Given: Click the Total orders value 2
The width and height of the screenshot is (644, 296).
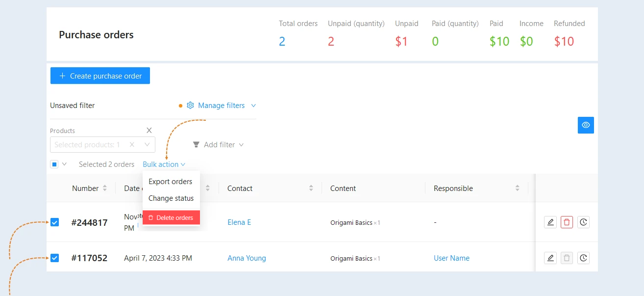Looking at the screenshot, I should pyautogui.click(x=282, y=41).
